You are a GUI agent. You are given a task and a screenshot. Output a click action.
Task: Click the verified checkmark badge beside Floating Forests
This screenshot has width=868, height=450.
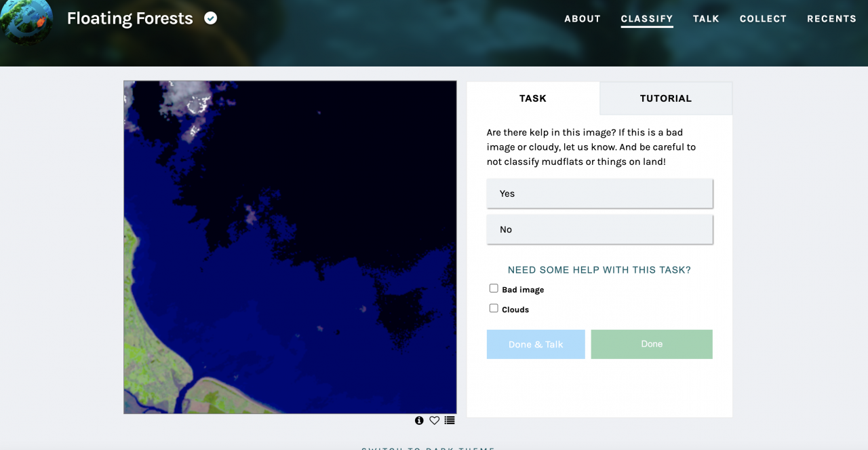coord(211,18)
